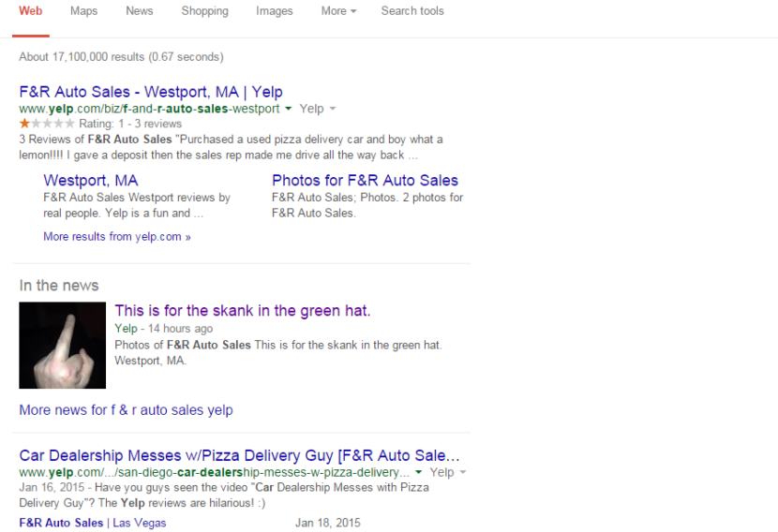Screen dimensions: 778x532
Task: Click the star rating icons under first result
Action: point(47,124)
